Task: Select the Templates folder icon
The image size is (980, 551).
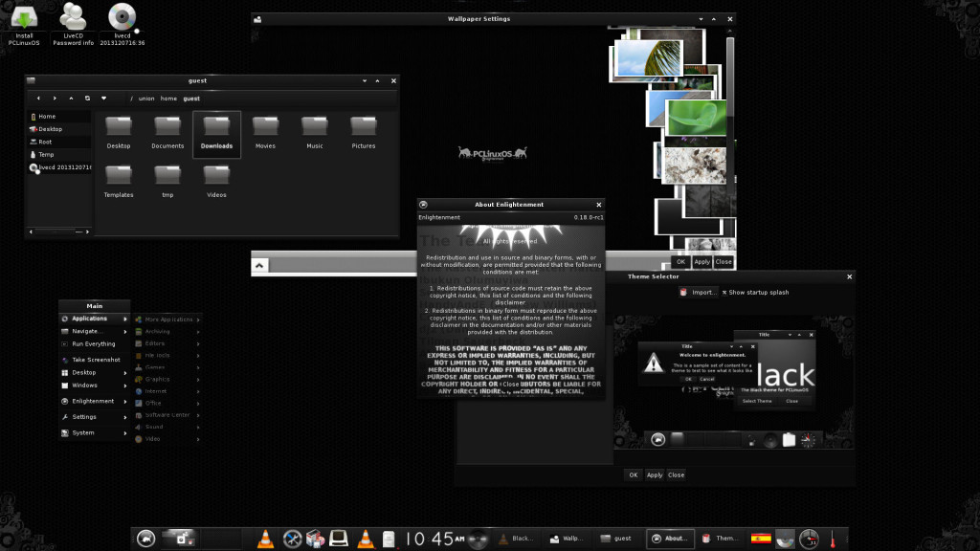Action: point(118,181)
